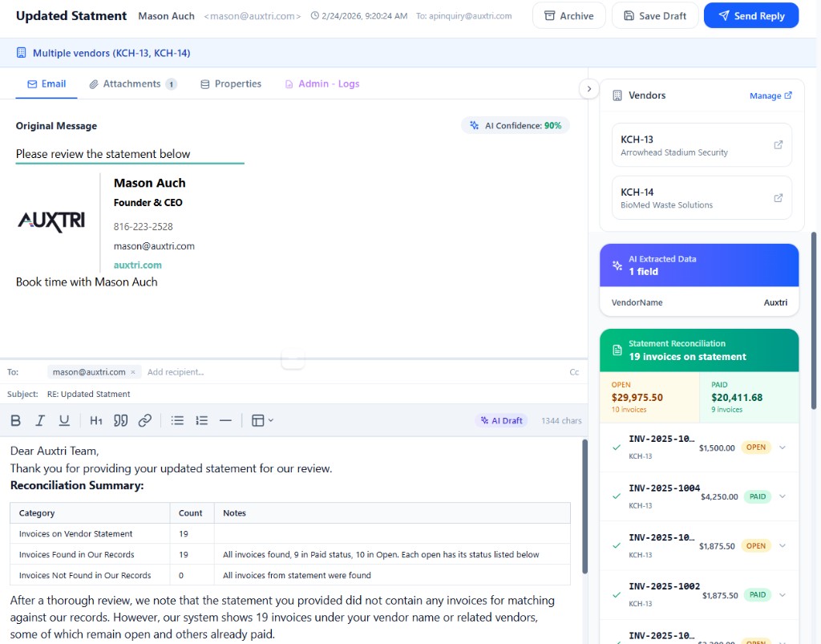Open KCH-14 BioMed Waste Solutions externally

777,196
